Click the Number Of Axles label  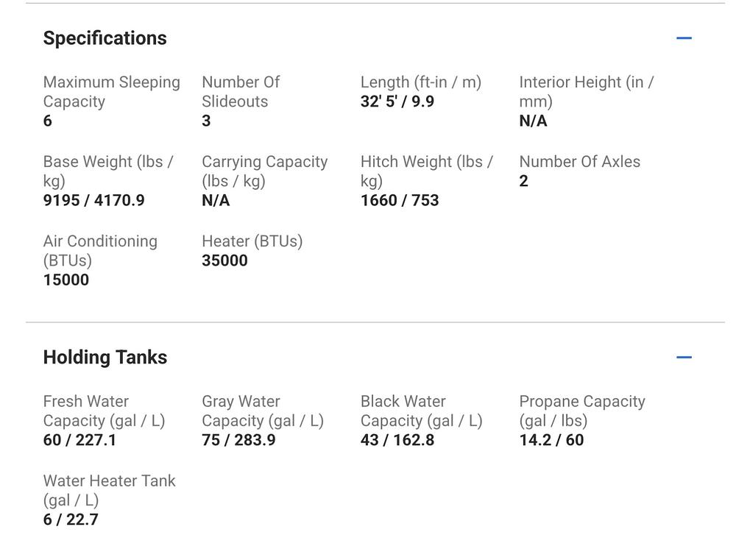pos(579,162)
